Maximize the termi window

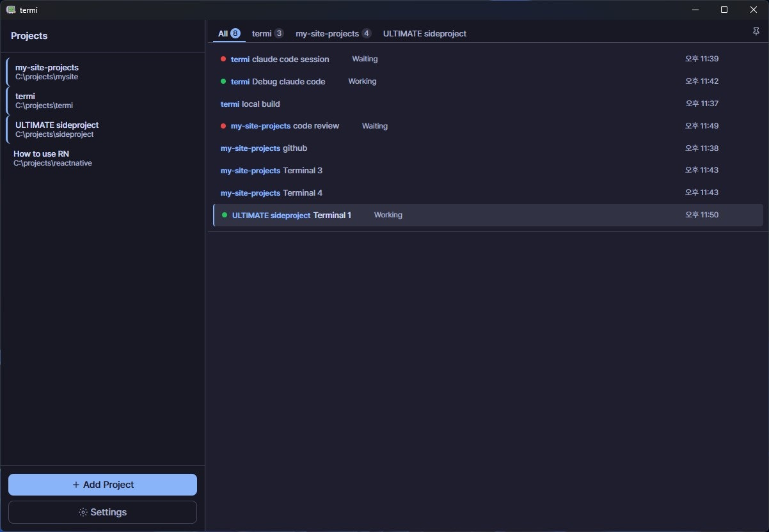[724, 10]
